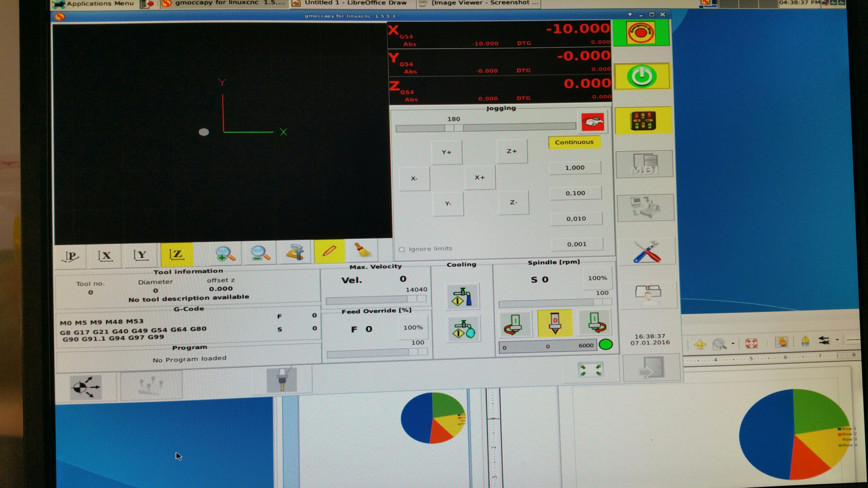Adjust spindle override slider
Screen dimensions: 868x488
tap(555, 303)
